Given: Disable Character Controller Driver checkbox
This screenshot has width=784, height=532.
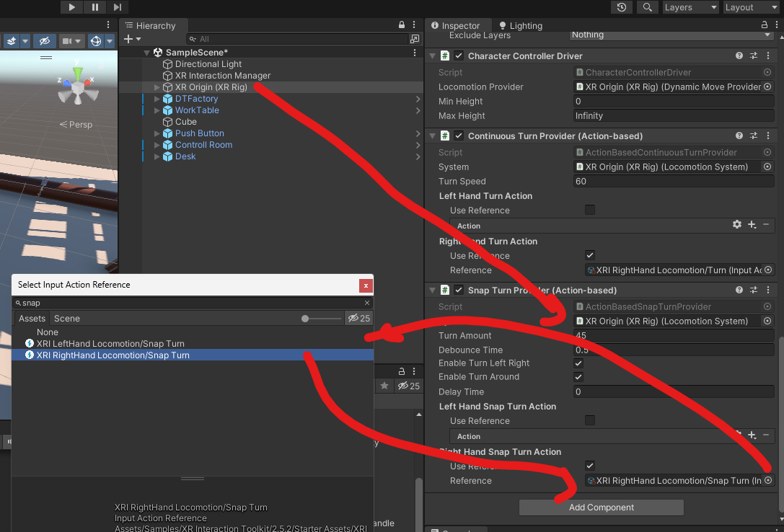Looking at the screenshot, I should pyautogui.click(x=459, y=56).
